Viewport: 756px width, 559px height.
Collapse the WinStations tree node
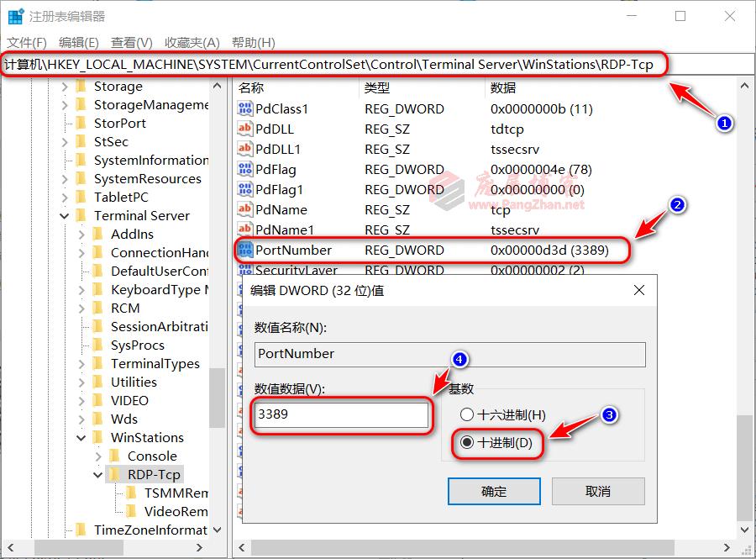click(x=81, y=437)
